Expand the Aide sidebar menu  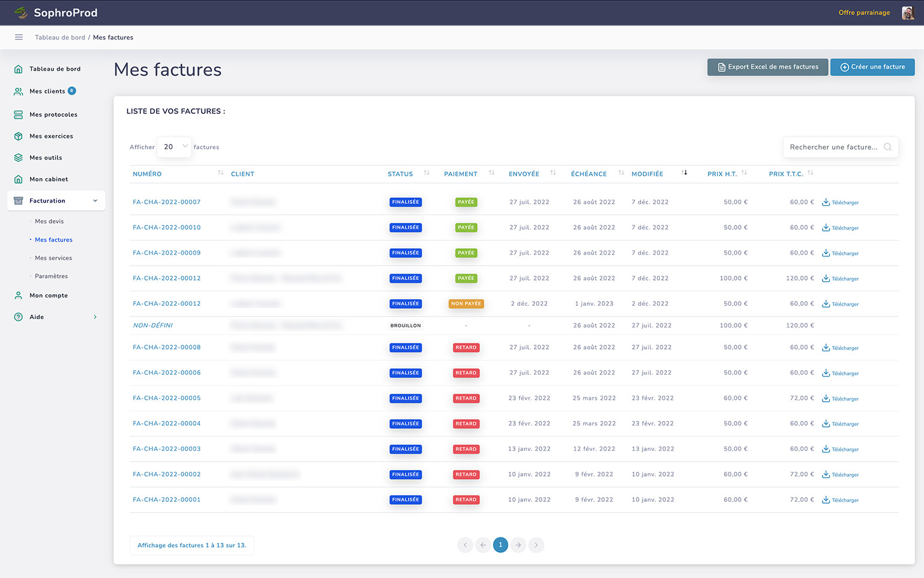click(x=95, y=317)
